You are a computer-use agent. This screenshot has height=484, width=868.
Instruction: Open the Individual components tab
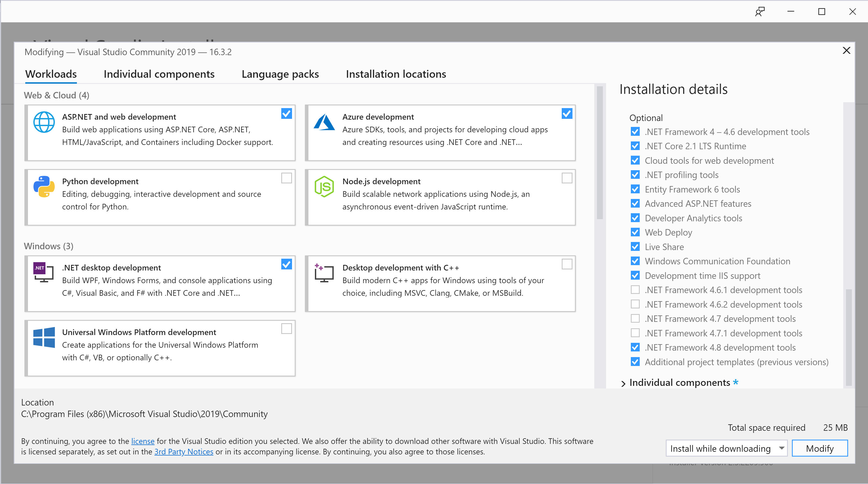159,74
